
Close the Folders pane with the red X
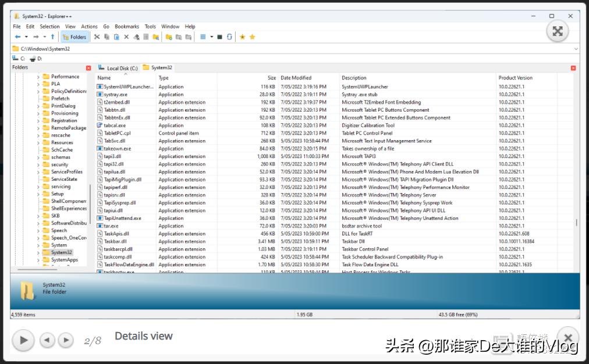(88, 67)
